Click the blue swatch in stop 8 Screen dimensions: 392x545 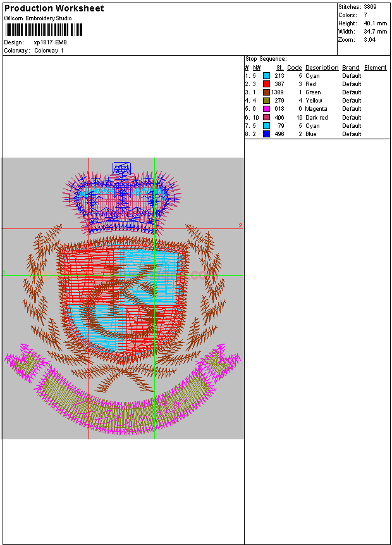click(x=267, y=134)
